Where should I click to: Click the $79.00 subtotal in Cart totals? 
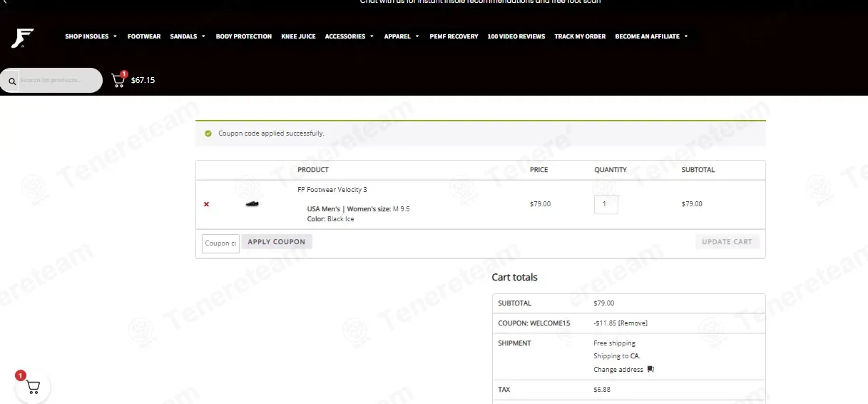coord(603,303)
